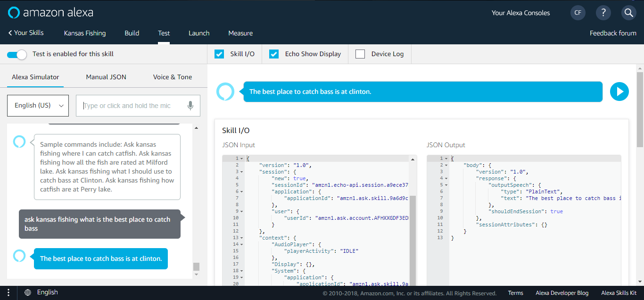Open the English (US) language dropdown
The height and width of the screenshot is (300, 644).
[38, 106]
